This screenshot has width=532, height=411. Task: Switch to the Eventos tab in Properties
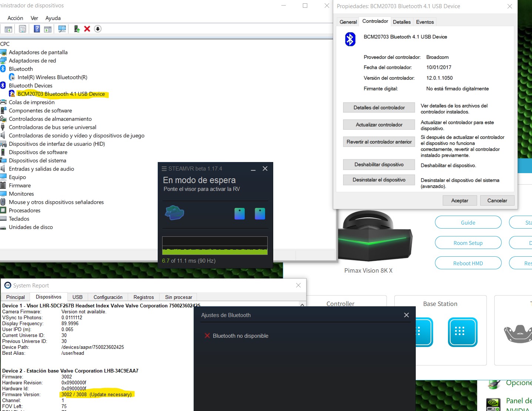[x=425, y=22]
